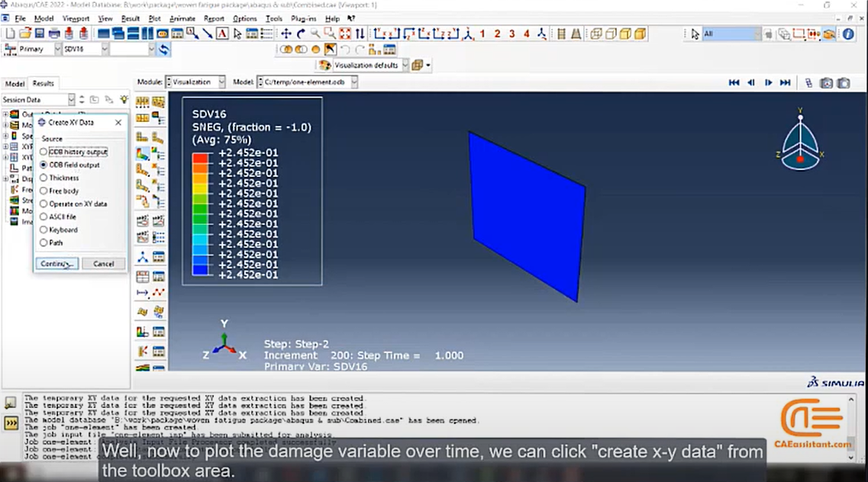Select the rotate view tool
Screen dimensions: 868x482
[301, 34]
